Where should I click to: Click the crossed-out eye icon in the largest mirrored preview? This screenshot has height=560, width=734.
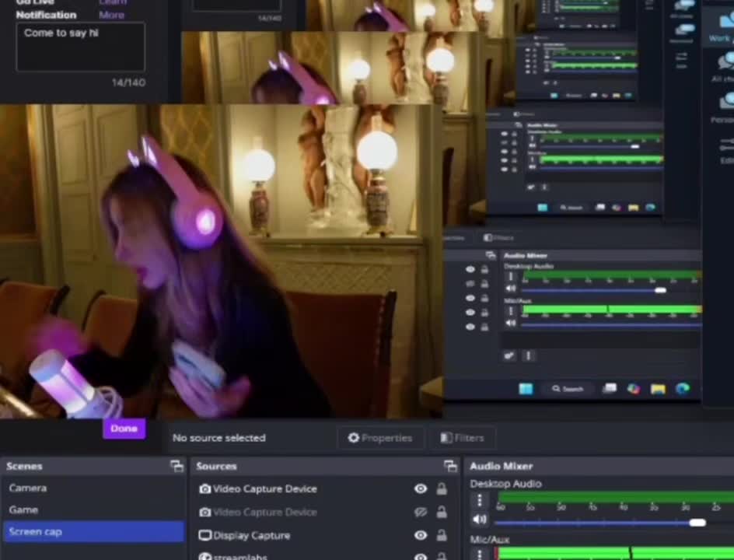click(470, 284)
